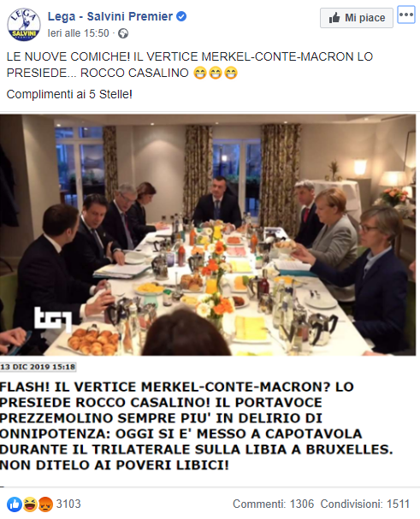Open Condivisioni: 1511 shares list

point(364,504)
